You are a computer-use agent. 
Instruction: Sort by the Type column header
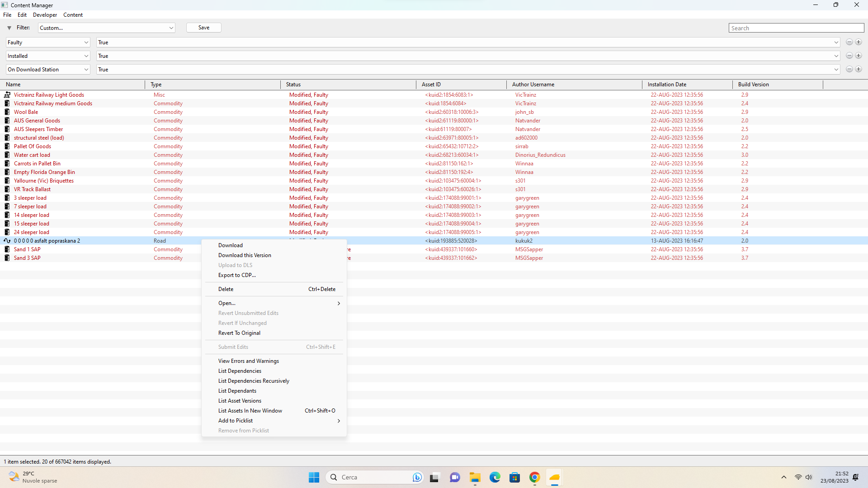[x=212, y=84]
